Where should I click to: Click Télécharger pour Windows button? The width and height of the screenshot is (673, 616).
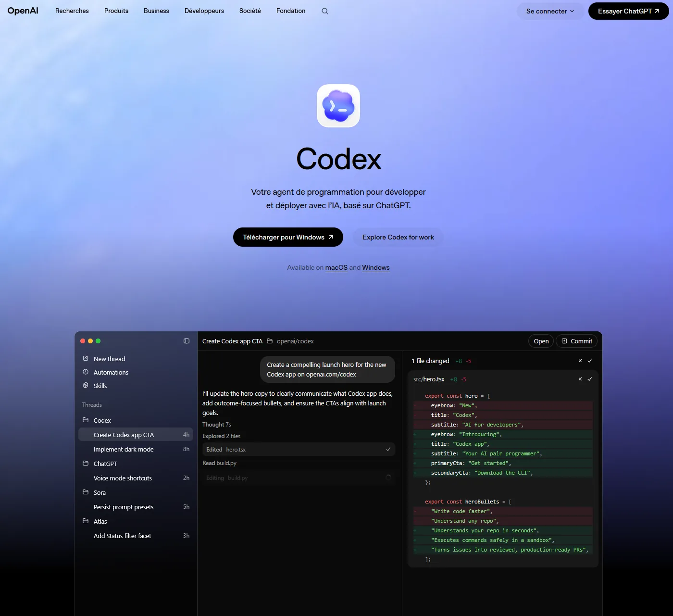[x=288, y=237]
